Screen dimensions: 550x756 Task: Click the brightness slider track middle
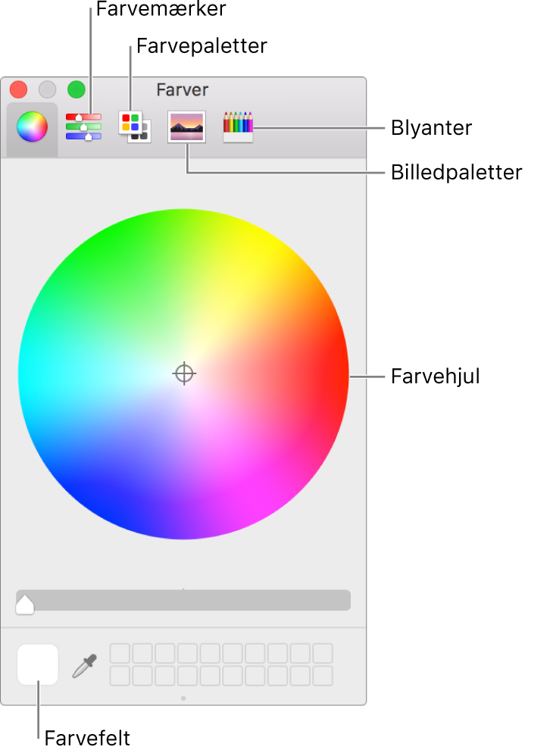coord(183,600)
